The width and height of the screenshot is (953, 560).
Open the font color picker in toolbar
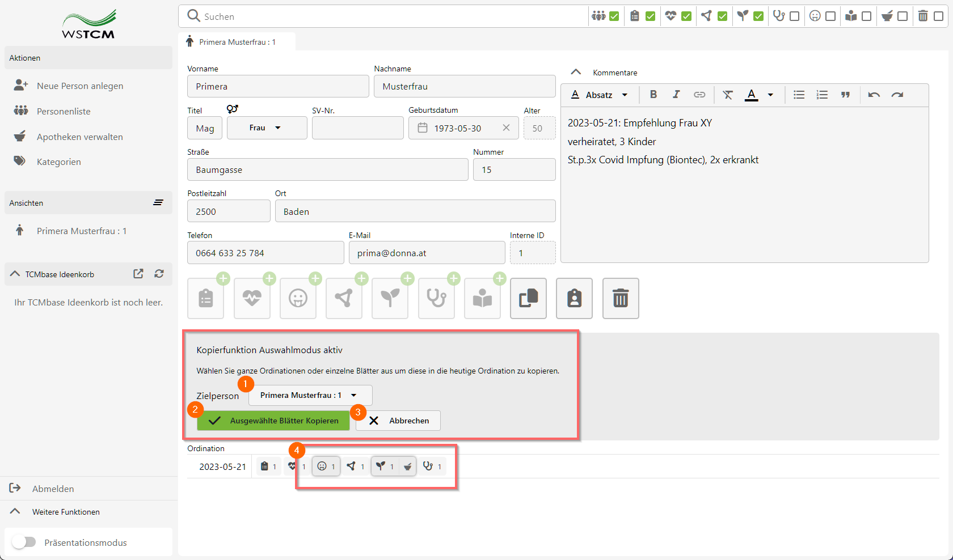click(770, 95)
